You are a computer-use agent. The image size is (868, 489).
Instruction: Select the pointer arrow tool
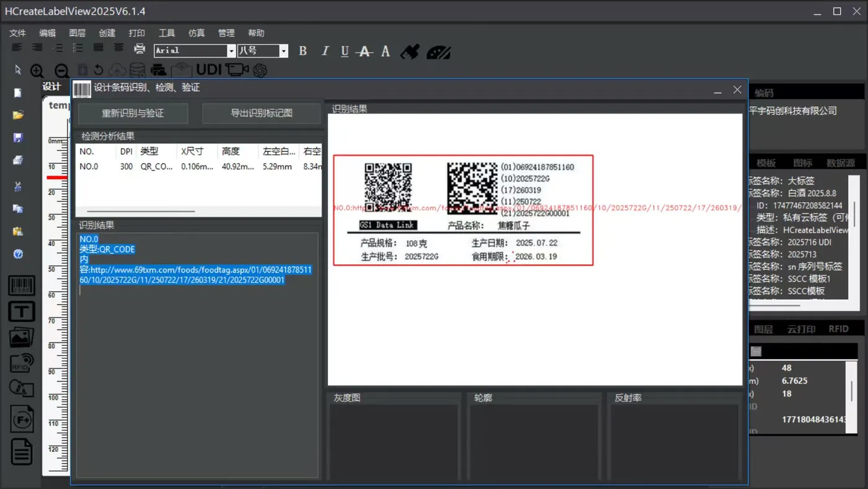click(x=17, y=70)
